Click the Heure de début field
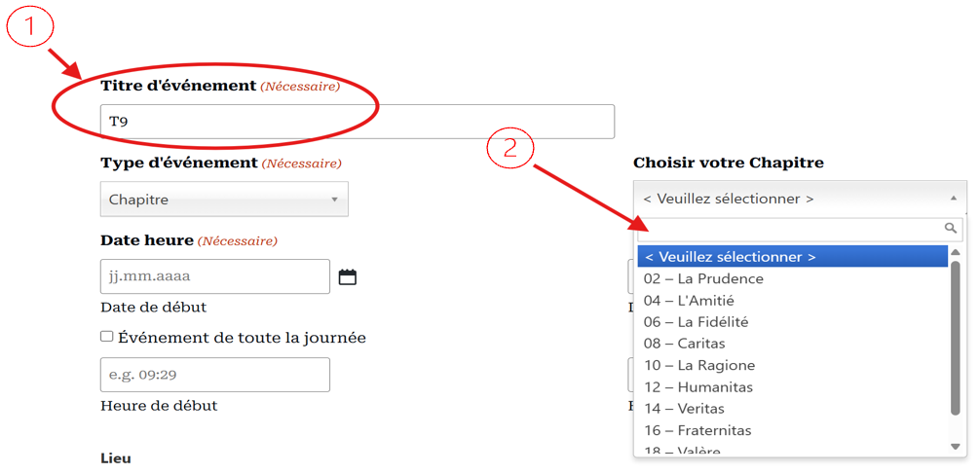 click(x=214, y=375)
